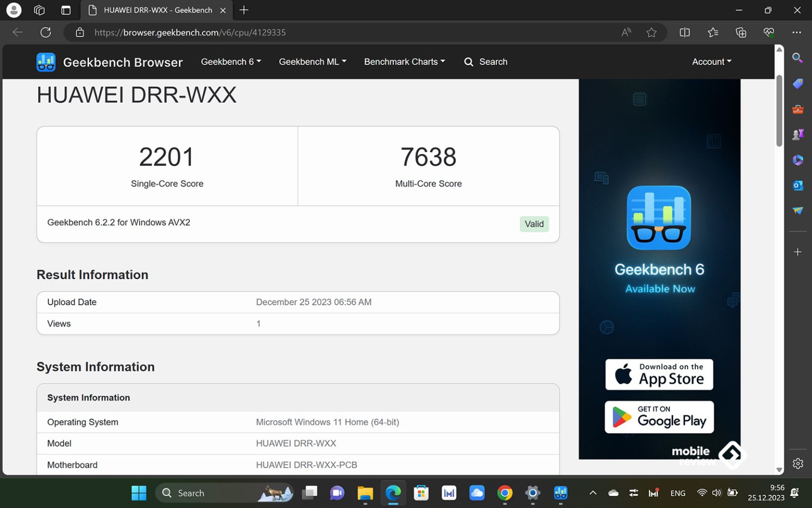Open Task View in taskbar
The width and height of the screenshot is (812, 508).
(309, 493)
